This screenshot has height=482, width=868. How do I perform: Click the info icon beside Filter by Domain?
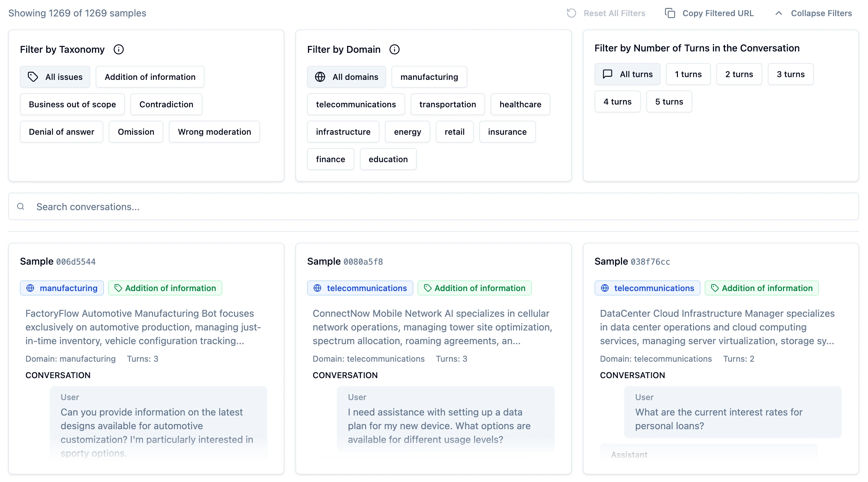click(394, 49)
